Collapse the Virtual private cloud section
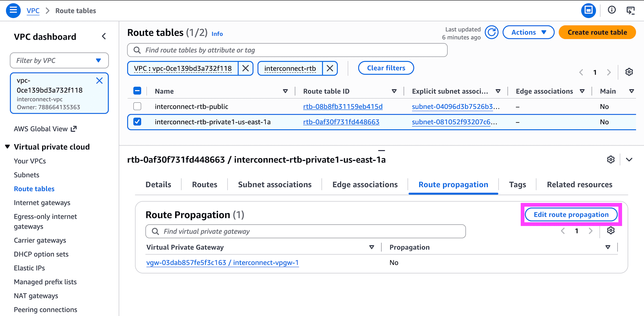Viewport: 644px width, 316px height. coord(7,147)
